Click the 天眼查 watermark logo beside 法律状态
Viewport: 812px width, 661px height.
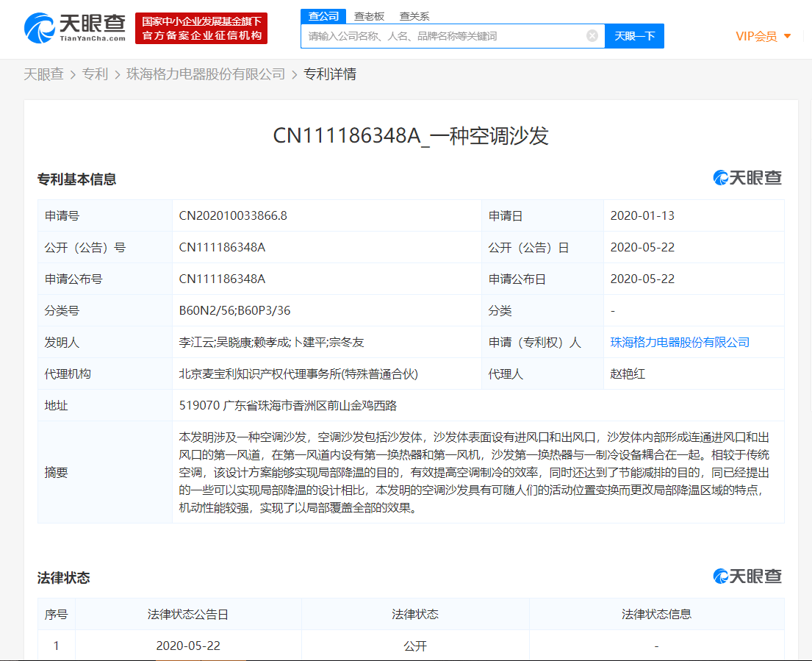coord(747,576)
